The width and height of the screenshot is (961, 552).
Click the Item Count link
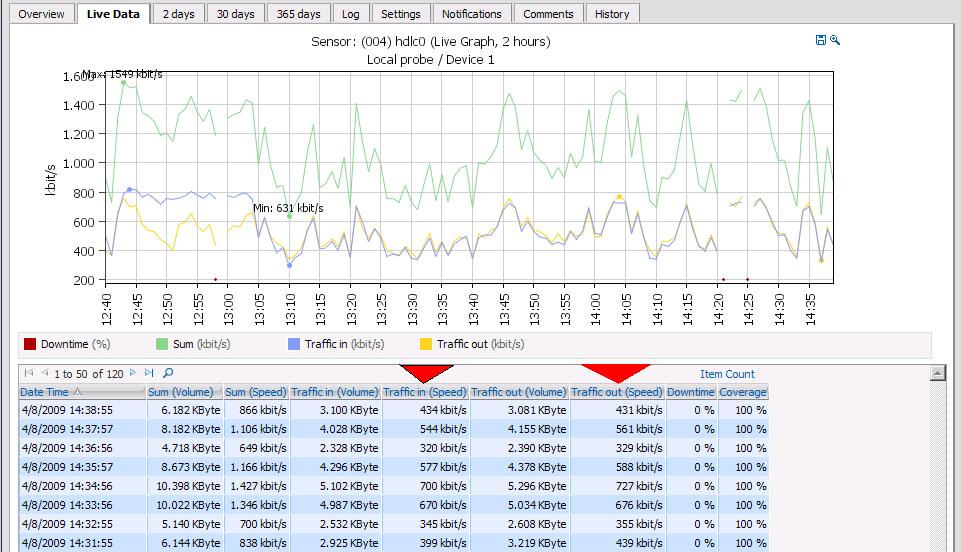(x=727, y=374)
